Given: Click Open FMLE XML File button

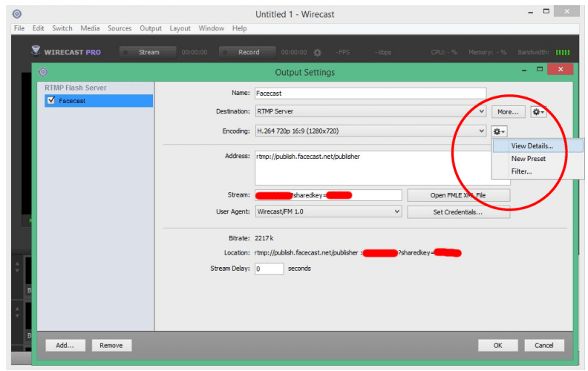Looking at the screenshot, I should pyautogui.click(x=458, y=195).
